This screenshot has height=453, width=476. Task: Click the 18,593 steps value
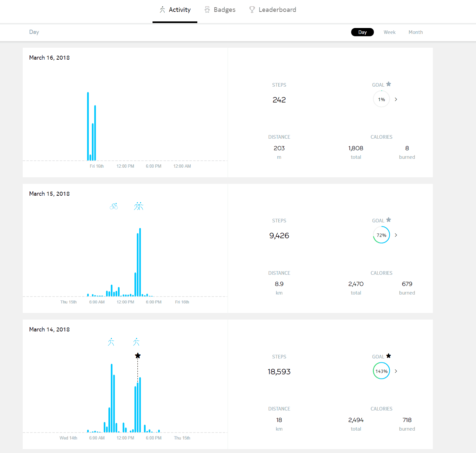click(x=279, y=372)
